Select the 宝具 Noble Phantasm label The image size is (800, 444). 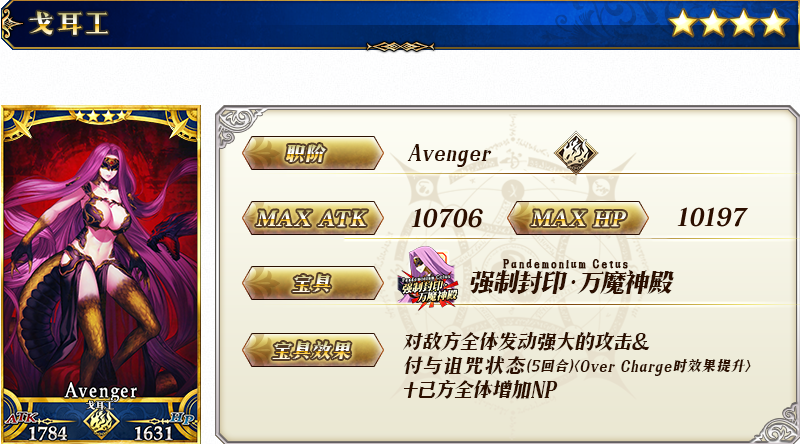point(312,282)
